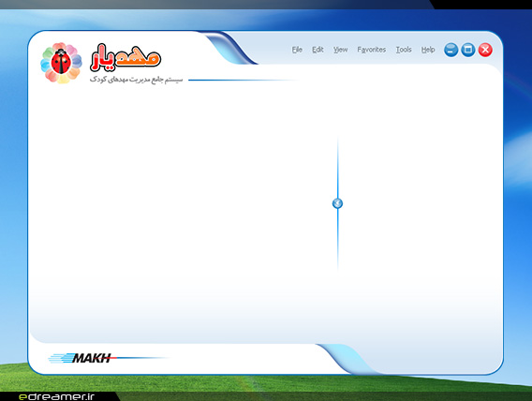
Task: Click the gray Persian subtitle under the title logo
Action: [136, 80]
